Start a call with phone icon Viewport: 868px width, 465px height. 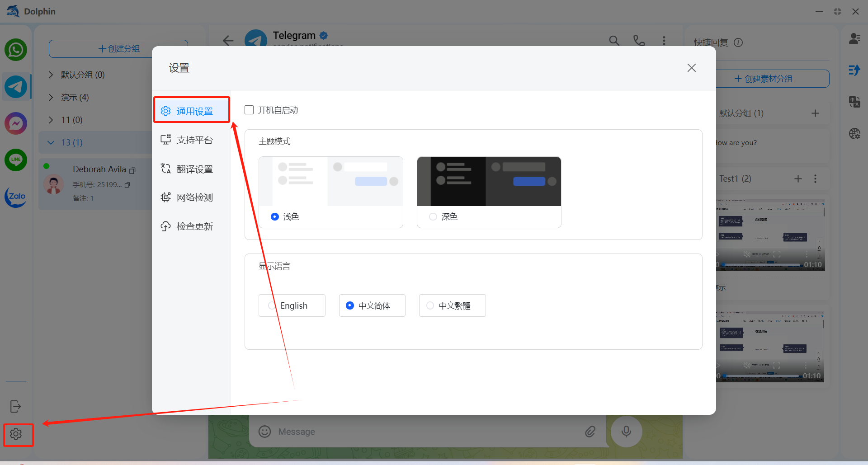coord(639,41)
